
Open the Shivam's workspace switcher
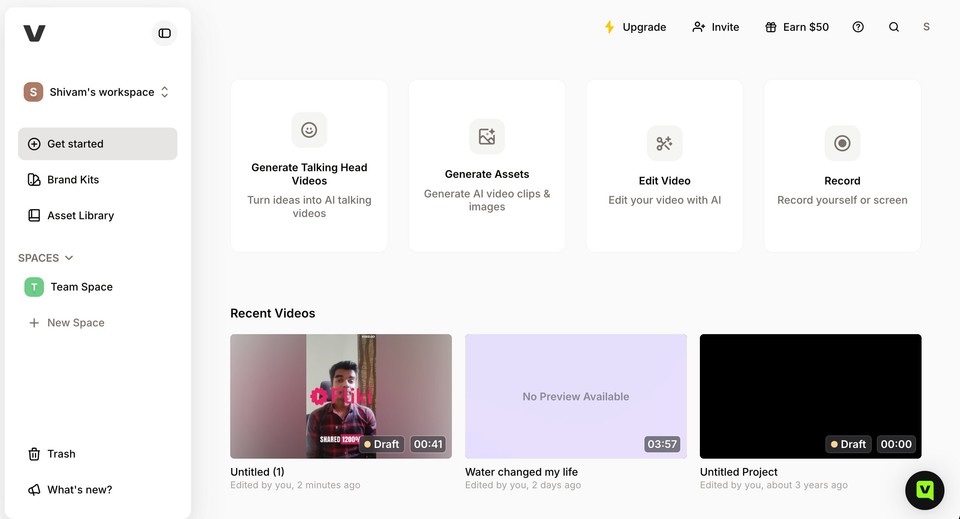click(97, 92)
